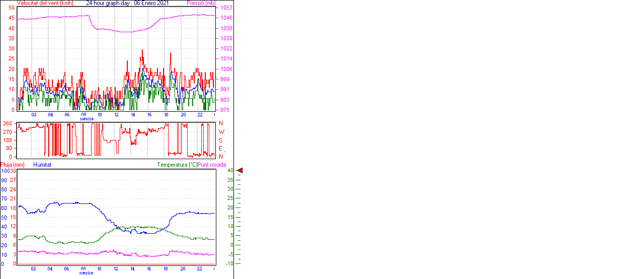644x279 pixels.
Task: Click the green 'Temperatura (°C)' legend label
Action: 177,165
